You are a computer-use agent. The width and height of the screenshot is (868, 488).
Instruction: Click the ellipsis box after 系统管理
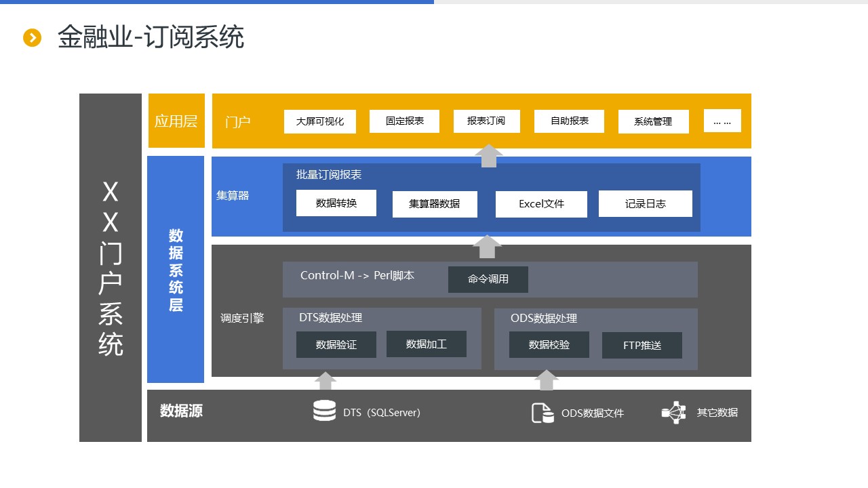click(x=722, y=121)
